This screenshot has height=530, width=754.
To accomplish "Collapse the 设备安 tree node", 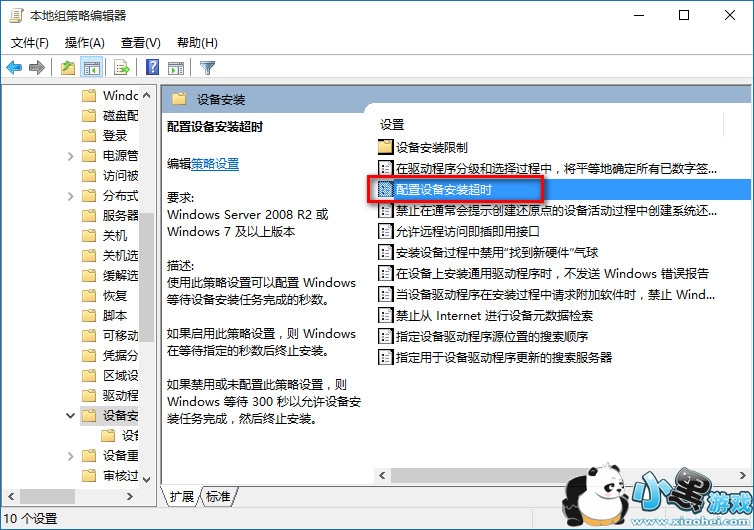I will click(x=70, y=416).
